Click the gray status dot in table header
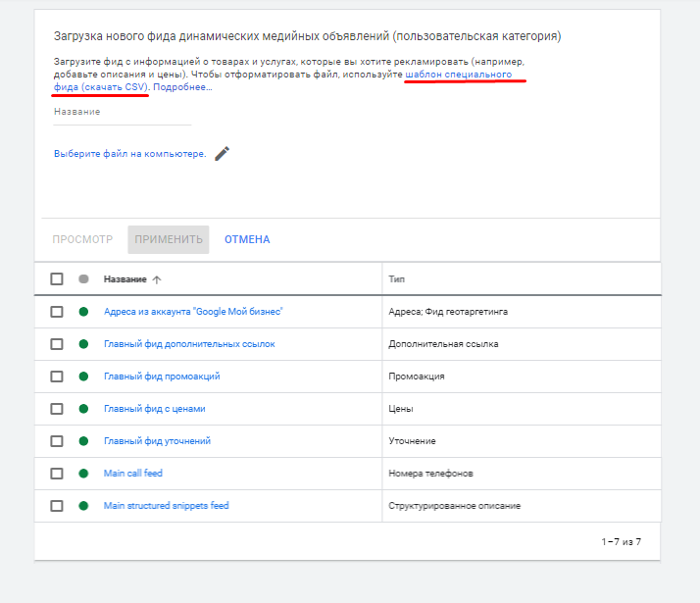Screen dimensions: 700x603 pyautogui.click(x=83, y=279)
